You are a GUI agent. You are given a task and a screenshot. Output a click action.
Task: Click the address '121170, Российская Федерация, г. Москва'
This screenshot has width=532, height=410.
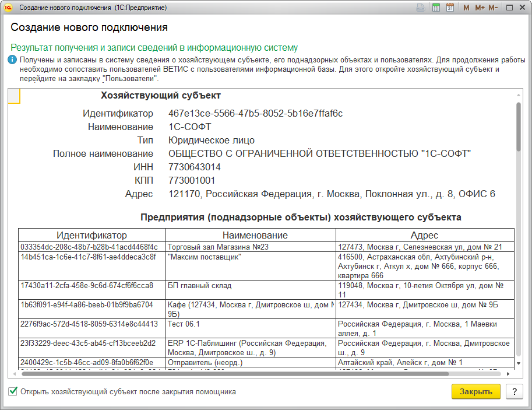332,194
